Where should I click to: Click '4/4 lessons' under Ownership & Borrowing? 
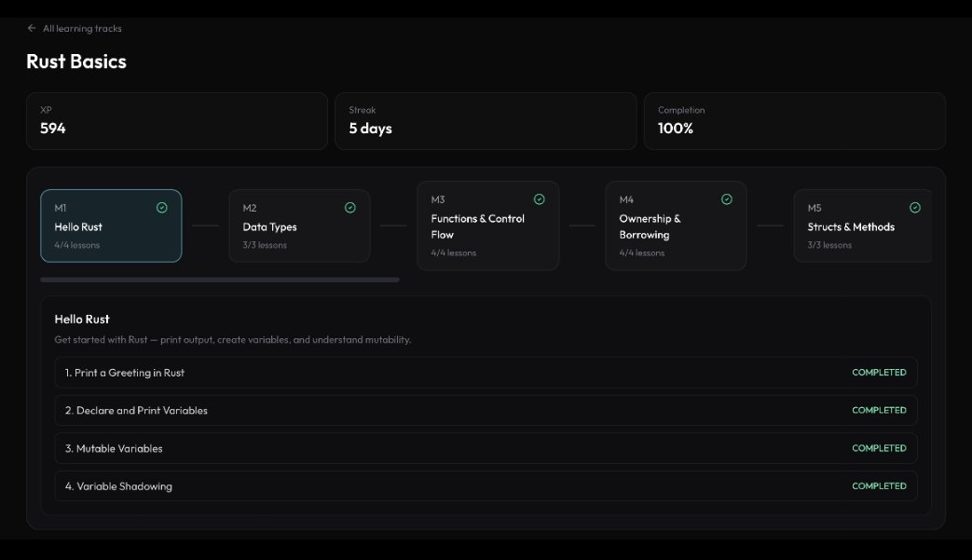641,253
